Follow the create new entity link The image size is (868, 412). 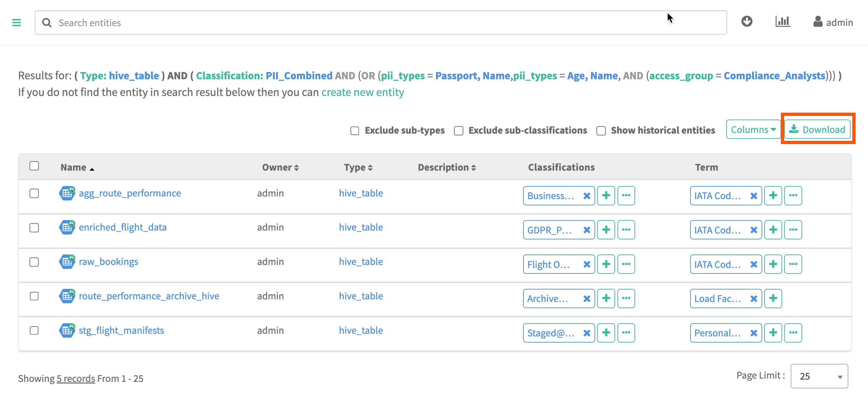(x=363, y=92)
